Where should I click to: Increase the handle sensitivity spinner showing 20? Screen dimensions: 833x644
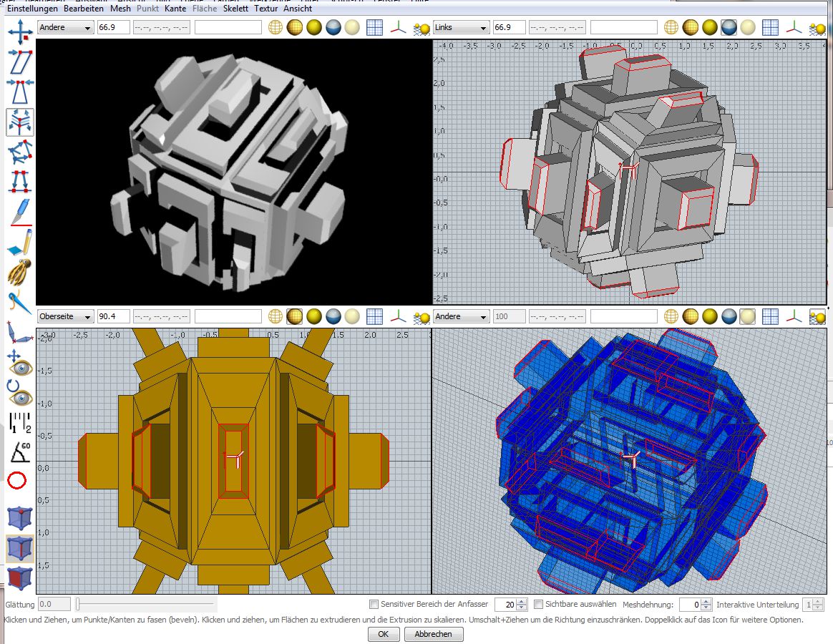[x=521, y=602]
